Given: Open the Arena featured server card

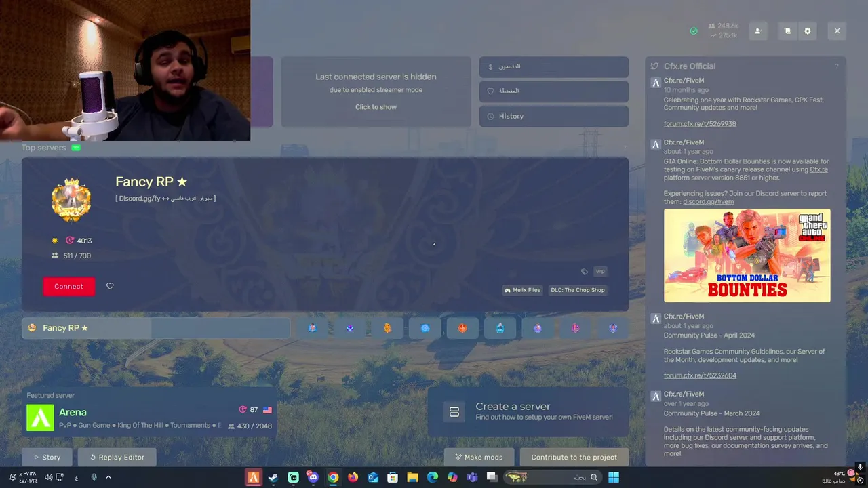Looking at the screenshot, I should point(149,412).
